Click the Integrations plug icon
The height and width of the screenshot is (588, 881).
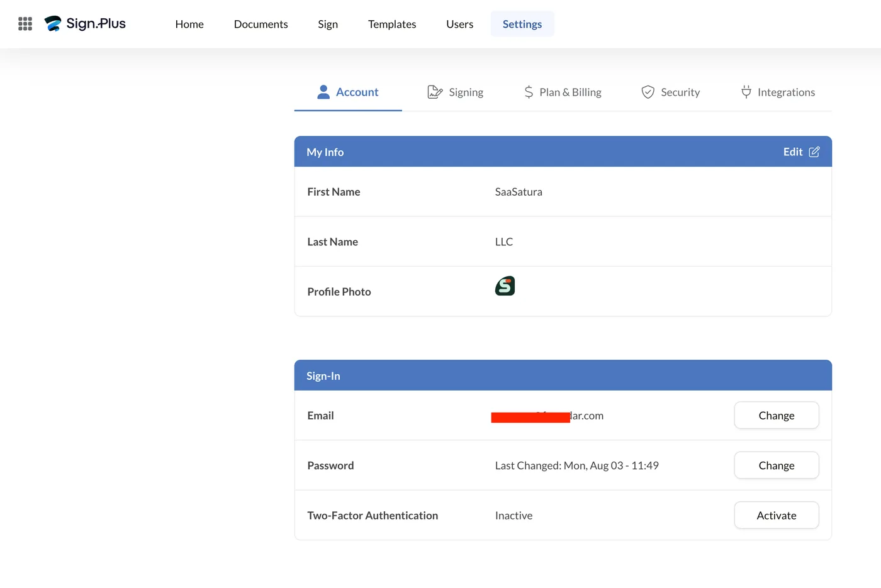point(746,92)
